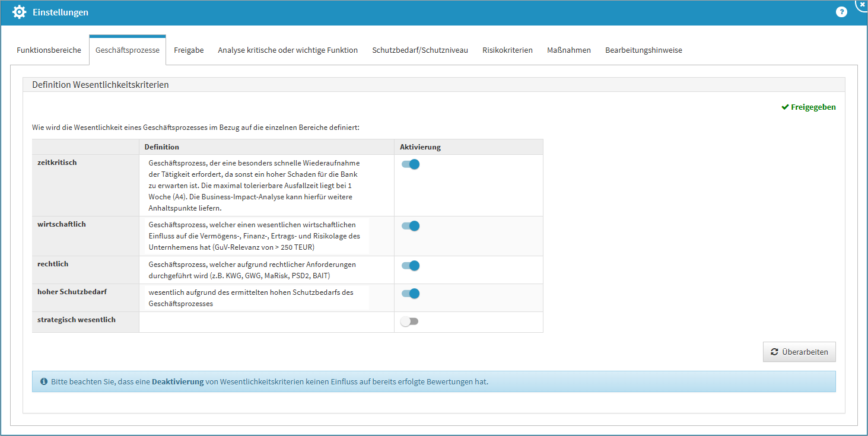Enable the strategisch wesentlich toggle
This screenshot has width=868, height=436.
[409, 322]
